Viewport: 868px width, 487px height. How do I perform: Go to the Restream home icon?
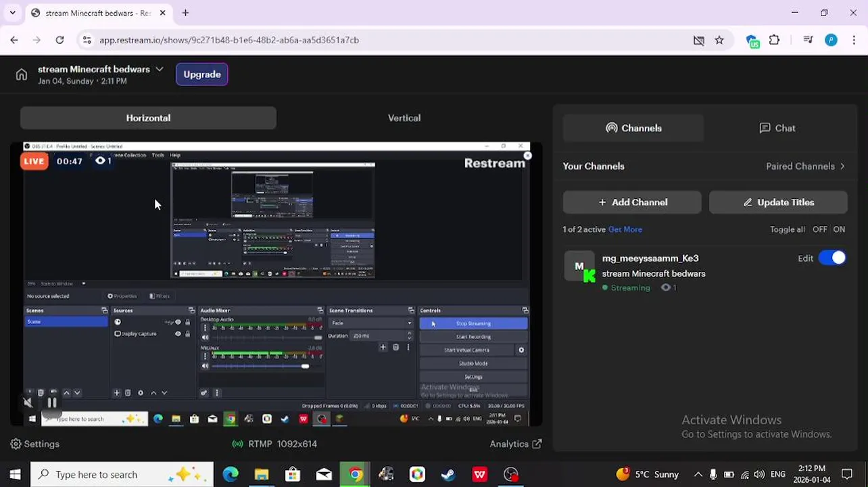(x=22, y=74)
